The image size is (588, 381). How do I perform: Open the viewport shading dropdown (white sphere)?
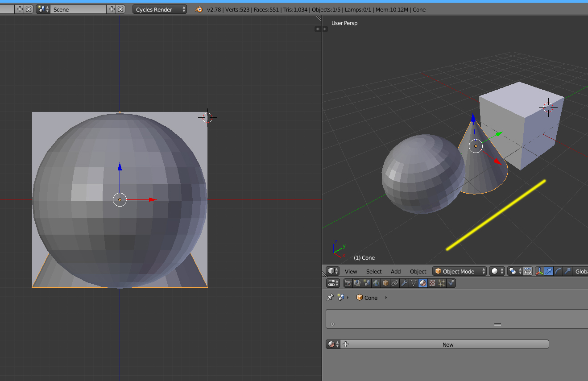(x=497, y=271)
